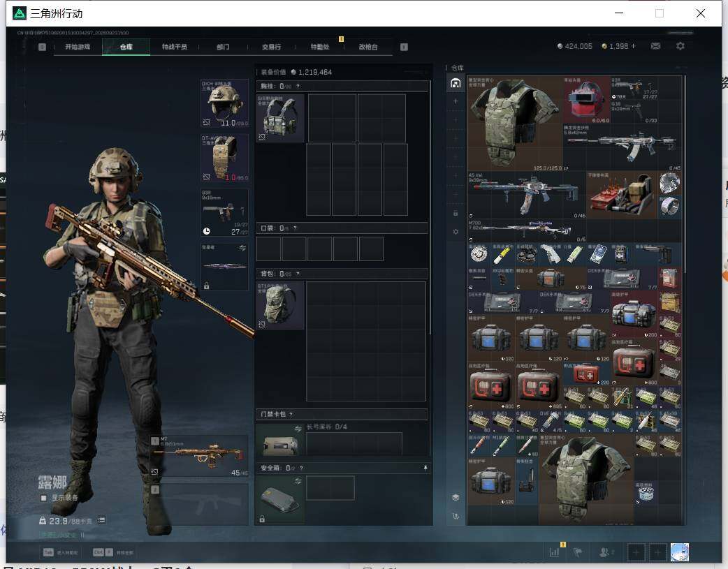Select the main warehouse stash icon
The height and width of the screenshot is (569, 728).
pyautogui.click(x=456, y=83)
